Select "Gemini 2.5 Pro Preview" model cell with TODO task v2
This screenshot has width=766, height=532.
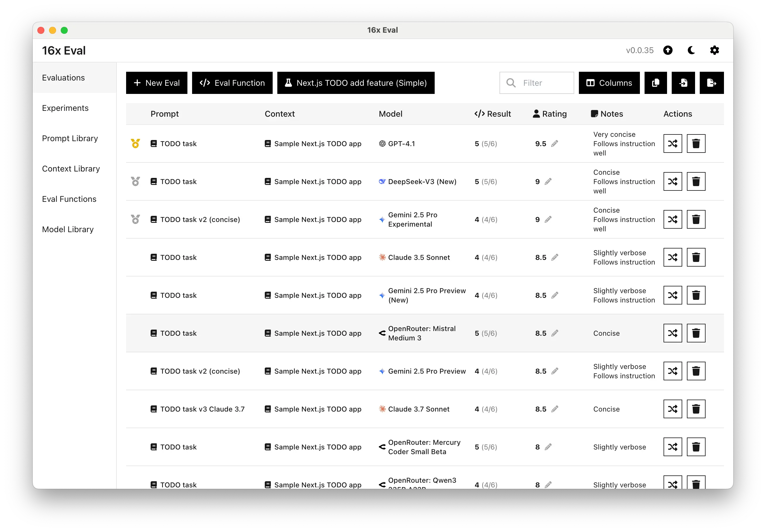(423, 371)
